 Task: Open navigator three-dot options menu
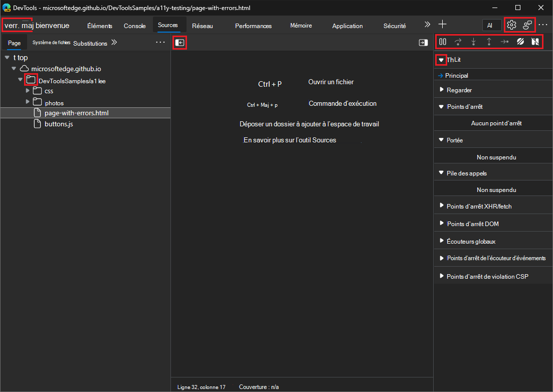160,42
